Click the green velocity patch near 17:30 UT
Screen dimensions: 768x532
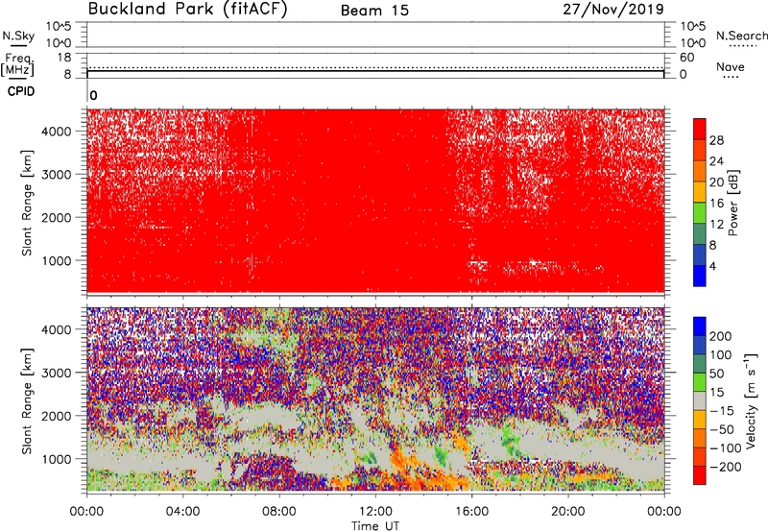(510, 440)
